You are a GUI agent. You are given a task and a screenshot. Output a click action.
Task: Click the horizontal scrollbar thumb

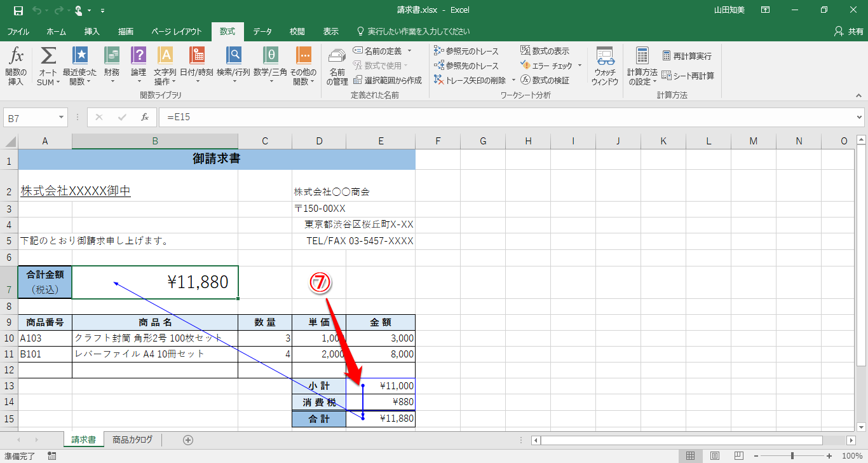[681, 440]
